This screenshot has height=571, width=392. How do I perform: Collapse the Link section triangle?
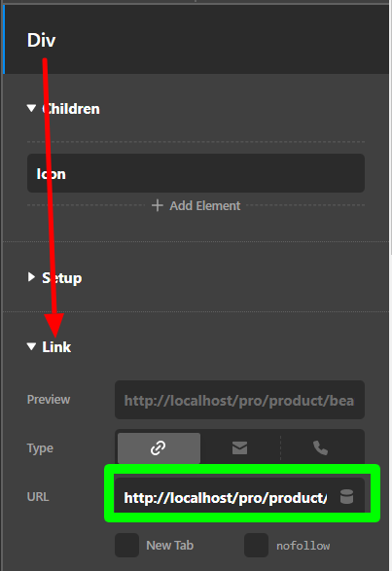coord(31,346)
